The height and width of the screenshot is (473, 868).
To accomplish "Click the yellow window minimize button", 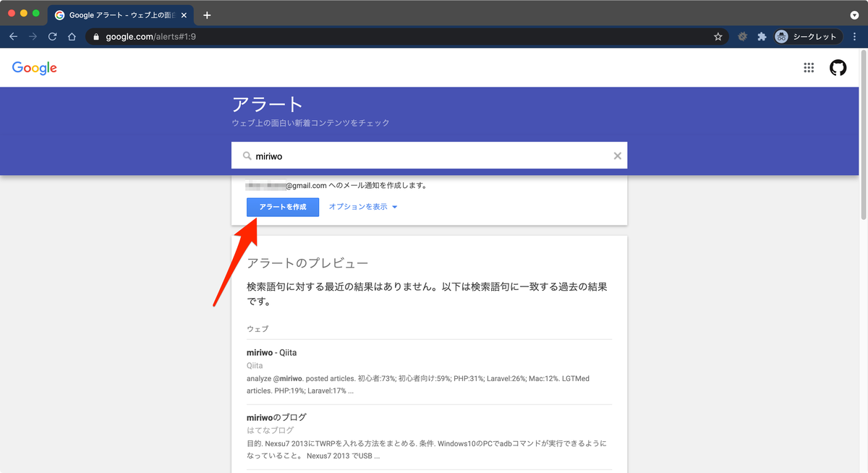I will tap(24, 14).
